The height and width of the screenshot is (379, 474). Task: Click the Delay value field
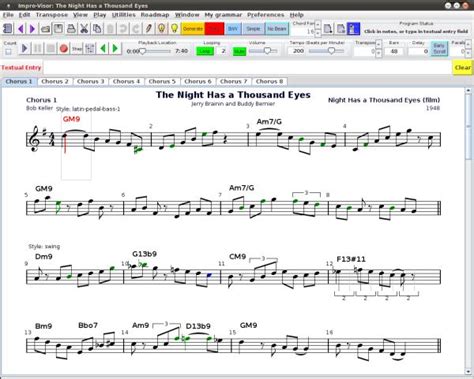(x=418, y=51)
